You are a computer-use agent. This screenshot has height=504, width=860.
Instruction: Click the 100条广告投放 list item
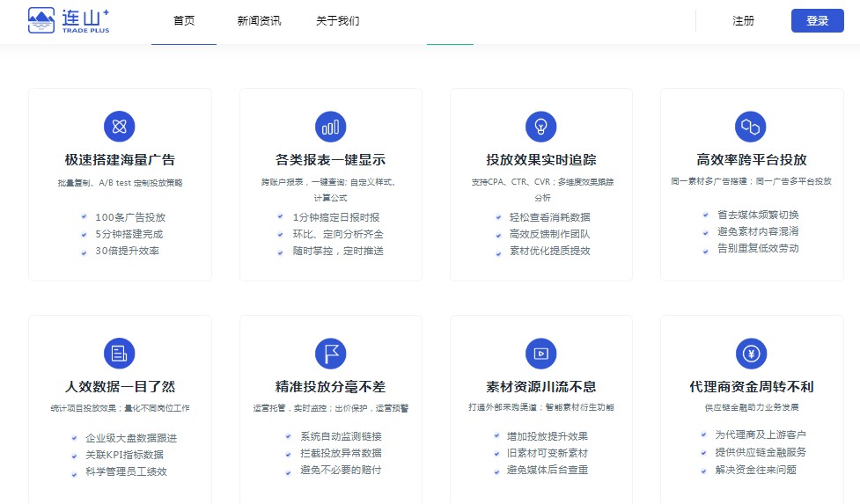(130, 217)
